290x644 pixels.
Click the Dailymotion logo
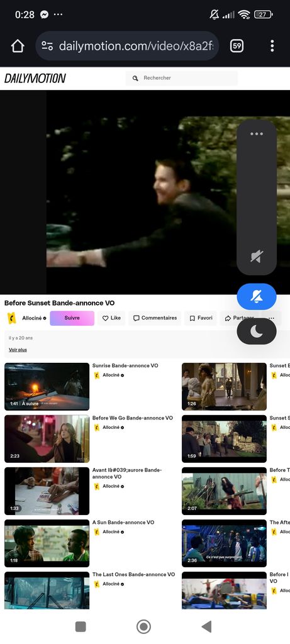35,78
